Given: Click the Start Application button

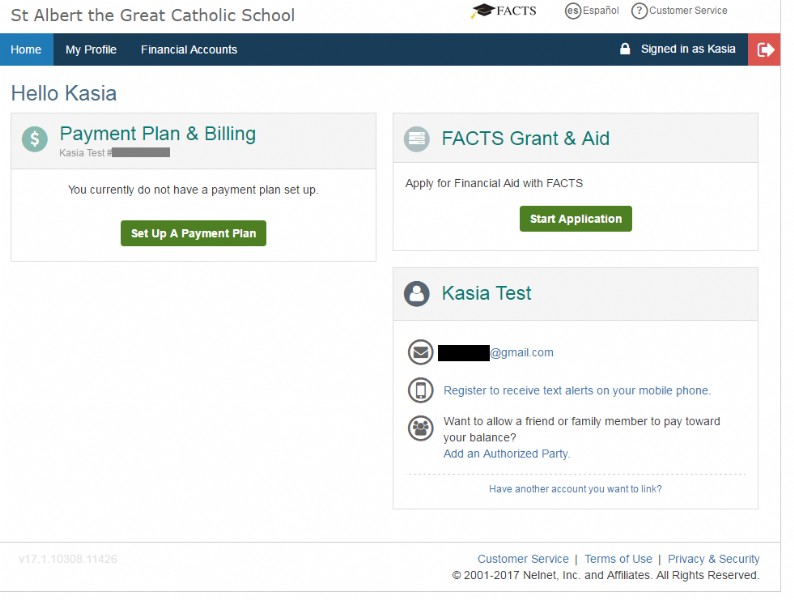Looking at the screenshot, I should (576, 219).
